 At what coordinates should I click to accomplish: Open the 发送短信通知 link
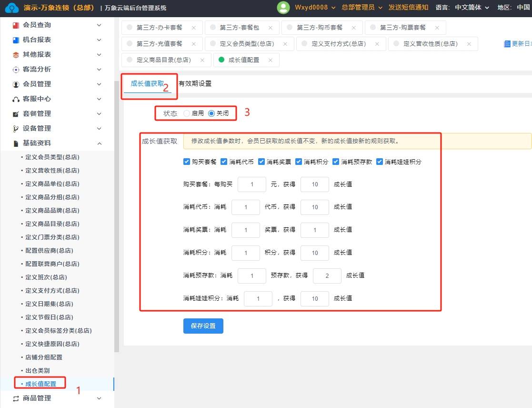tap(408, 7)
